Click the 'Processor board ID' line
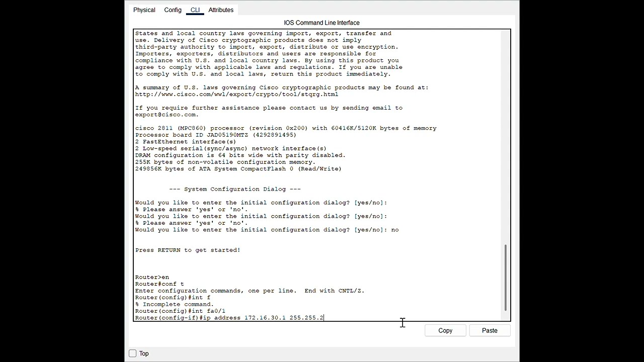 click(x=215, y=135)
